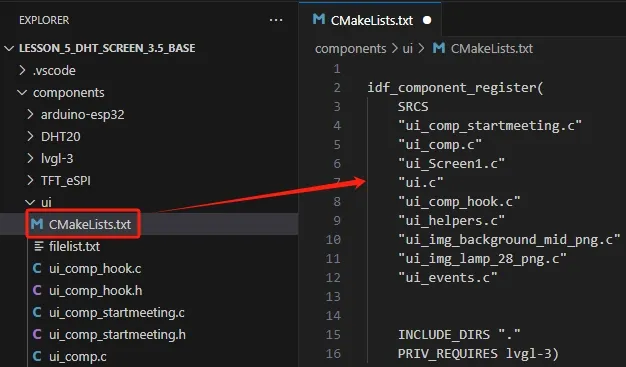Click the text file icon of filelist.txt
Screen dimensions: 626x367
click(x=39, y=246)
